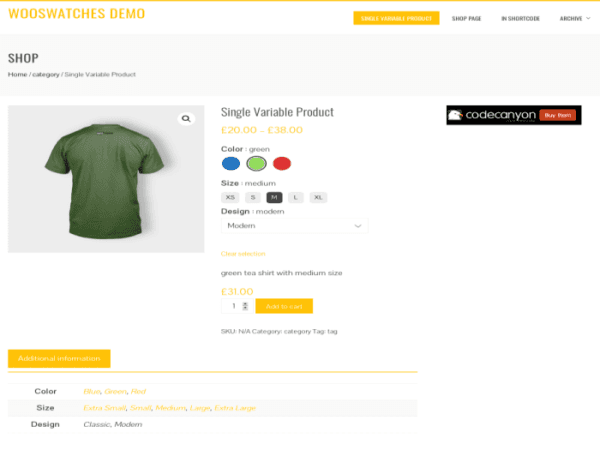Choose the red color swatch
The height and width of the screenshot is (450, 600).
(282, 163)
